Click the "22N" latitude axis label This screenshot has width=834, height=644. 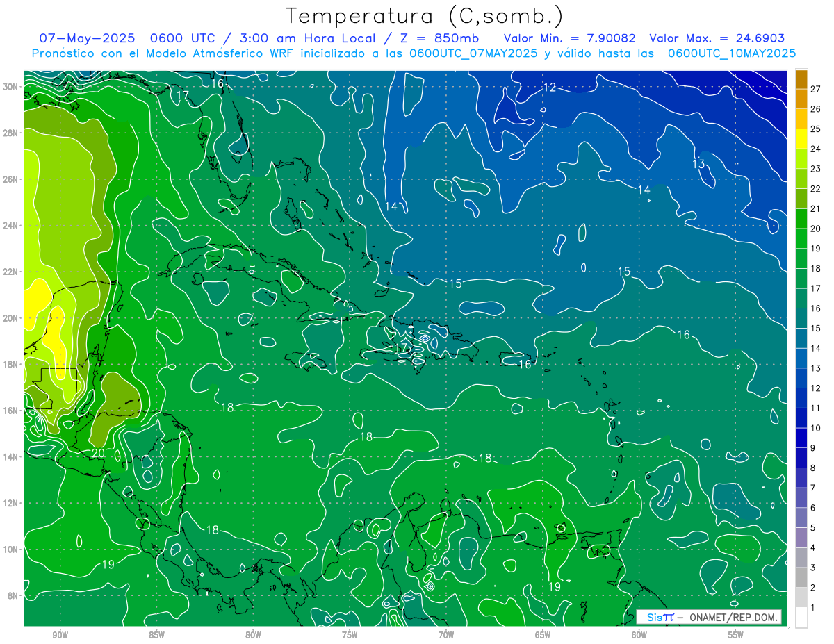click(x=10, y=272)
